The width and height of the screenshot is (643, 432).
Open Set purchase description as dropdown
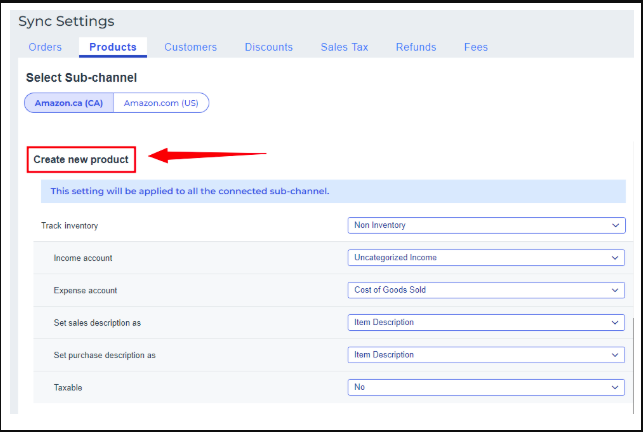coord(487,354)
